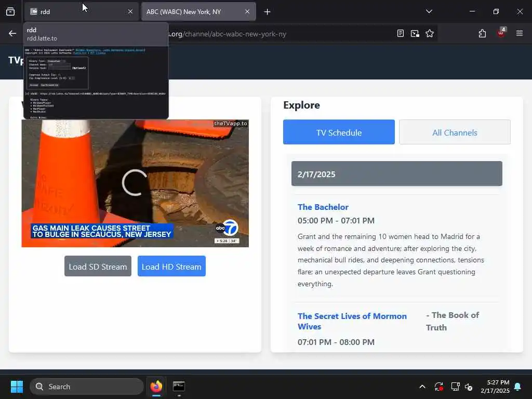The image size is (532, 399).
Task: Switch to the rdd tab
Action: (x=82, y=12)
